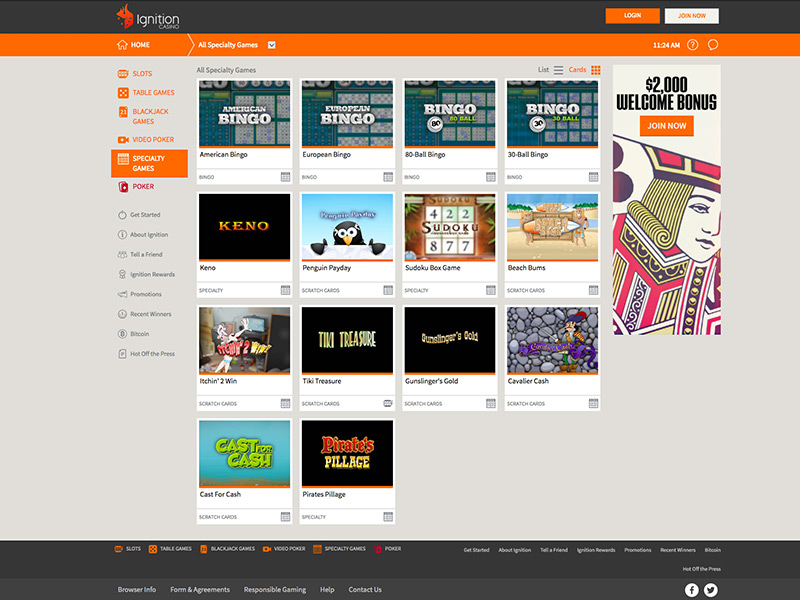Open the chat bubble icon
800x600 pixels.
click(713, 45)
